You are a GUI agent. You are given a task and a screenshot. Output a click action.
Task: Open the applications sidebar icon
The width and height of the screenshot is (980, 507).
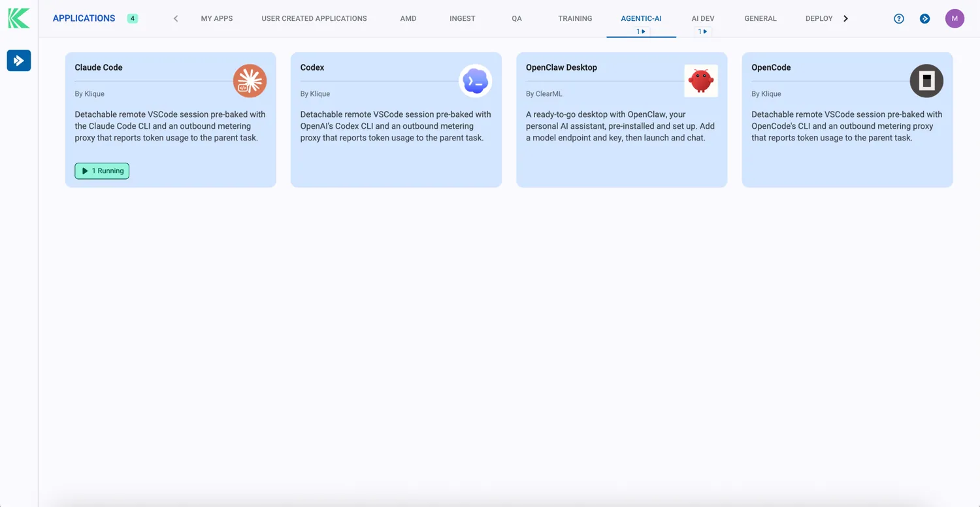point(19,61)
